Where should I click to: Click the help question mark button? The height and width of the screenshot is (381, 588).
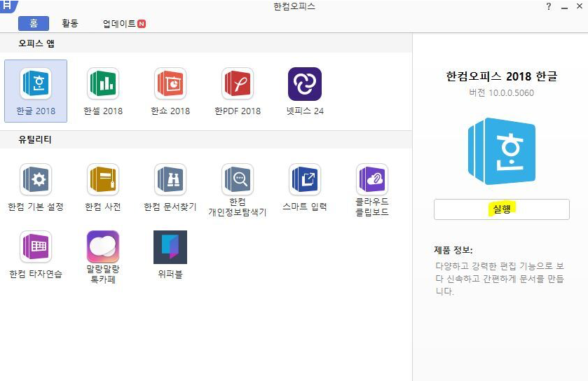coord(549,6)
